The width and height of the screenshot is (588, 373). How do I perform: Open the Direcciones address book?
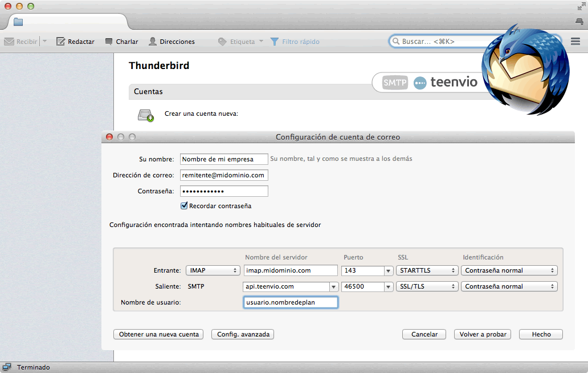171,42
